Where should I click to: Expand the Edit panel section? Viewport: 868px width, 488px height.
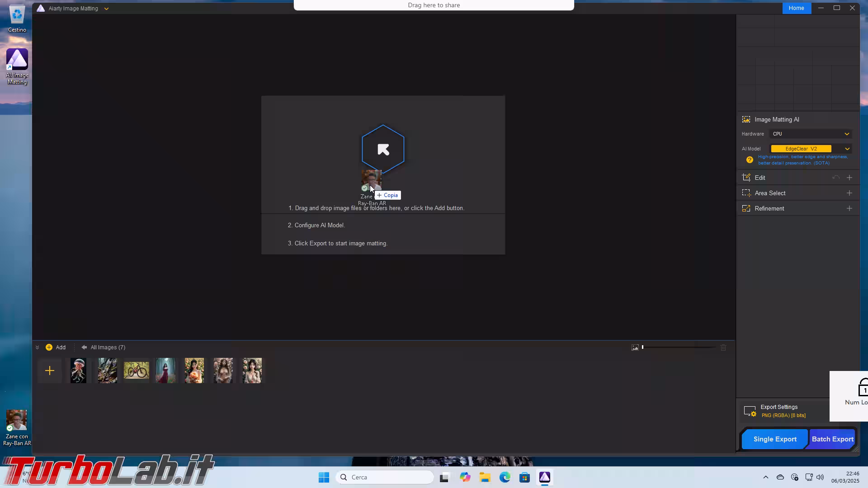(849, 178)
